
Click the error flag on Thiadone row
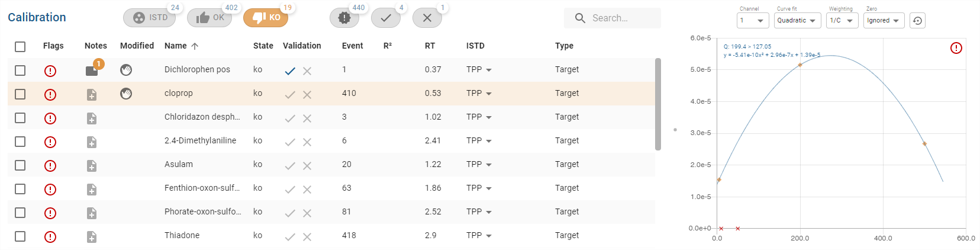(50, 236)
